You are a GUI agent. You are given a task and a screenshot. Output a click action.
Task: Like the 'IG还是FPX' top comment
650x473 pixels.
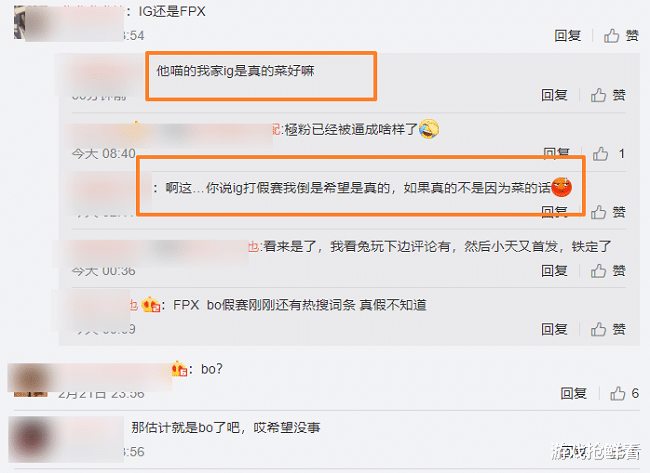tap(621, 36)
